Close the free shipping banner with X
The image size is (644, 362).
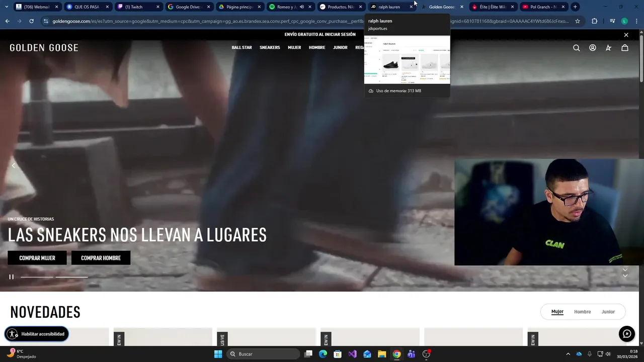626,35
